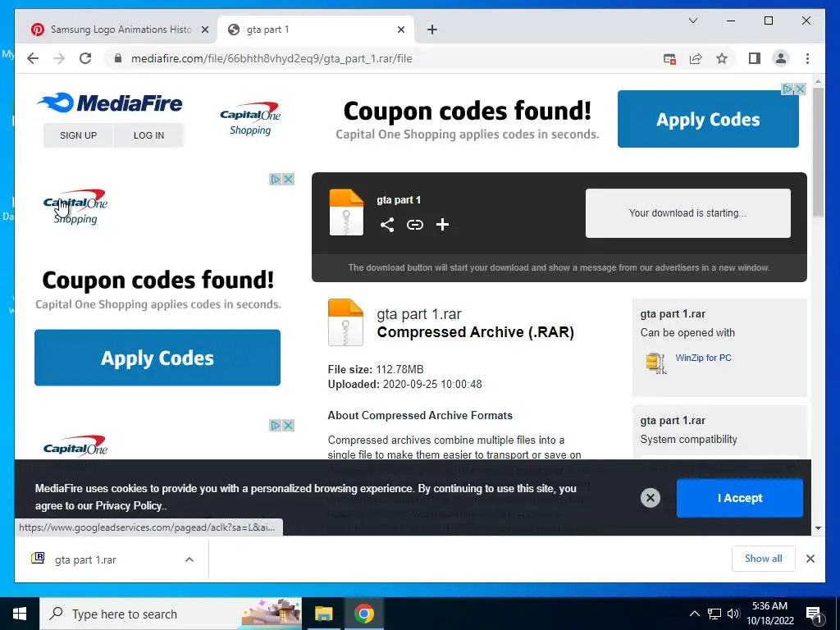Click the share icon under gta part 1

387,225
